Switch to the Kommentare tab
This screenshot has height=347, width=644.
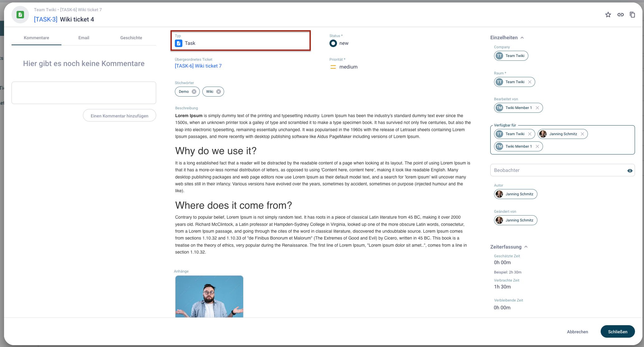point(36,38)
